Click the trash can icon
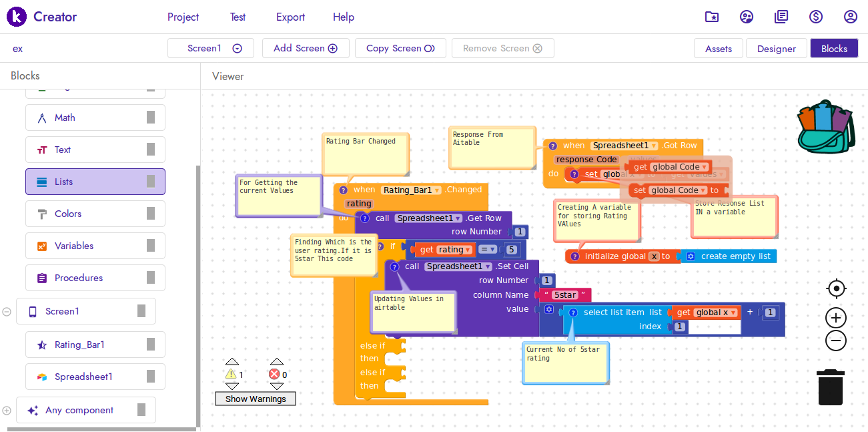Screen dimensions: 868x432 pos(831,387)
